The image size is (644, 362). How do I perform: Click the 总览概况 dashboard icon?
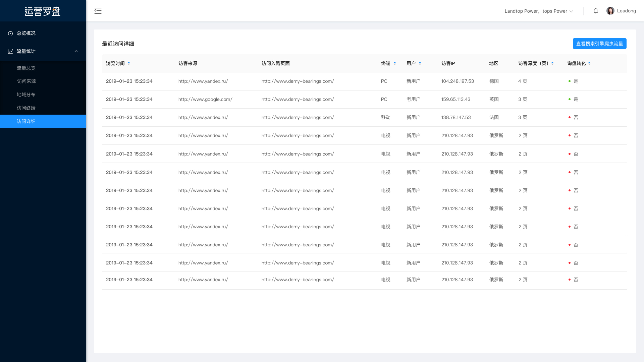tap(10, 33)
